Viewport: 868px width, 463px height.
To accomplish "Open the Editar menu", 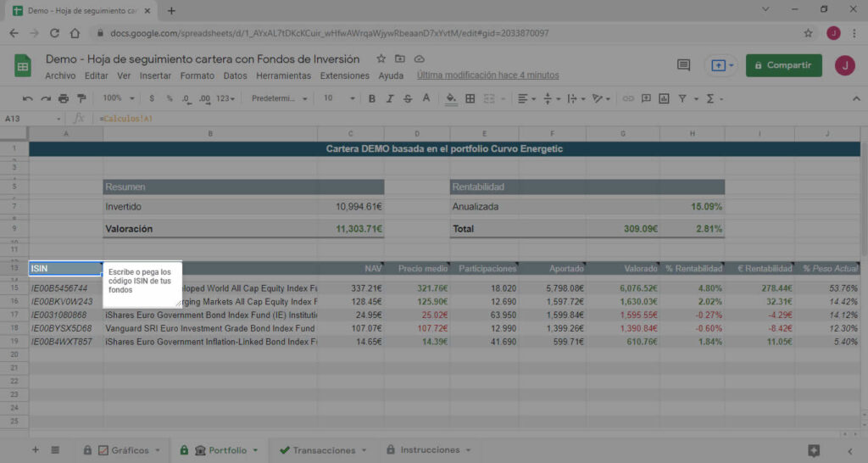I will coord(97,75).
